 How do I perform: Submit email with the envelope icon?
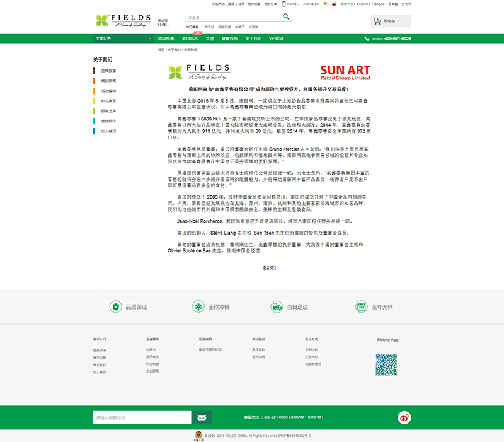(x=202, y=417)
